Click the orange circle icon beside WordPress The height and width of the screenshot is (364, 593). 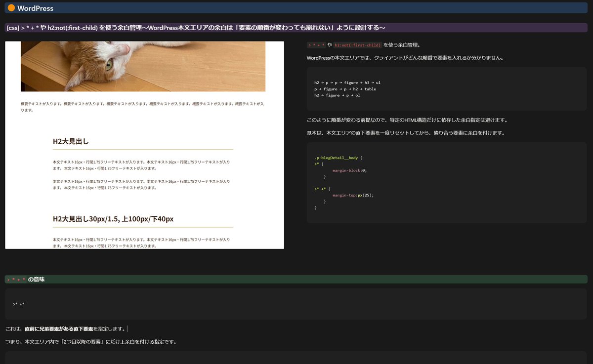tap(11, 8)
